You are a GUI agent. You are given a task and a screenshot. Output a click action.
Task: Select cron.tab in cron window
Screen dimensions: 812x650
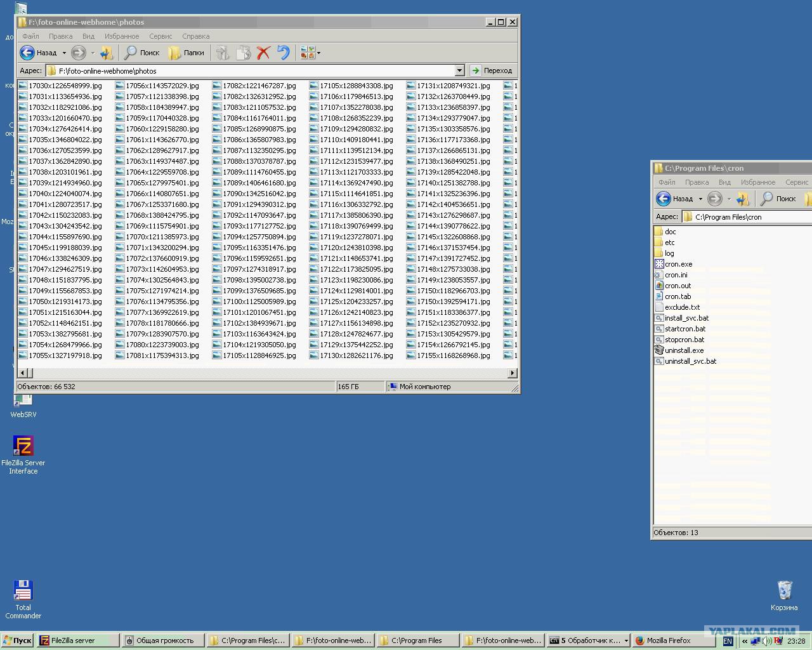point(672,296)
